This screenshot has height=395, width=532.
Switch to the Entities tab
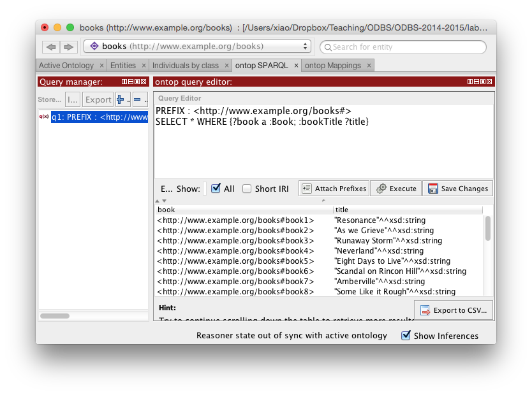(123, 66)
